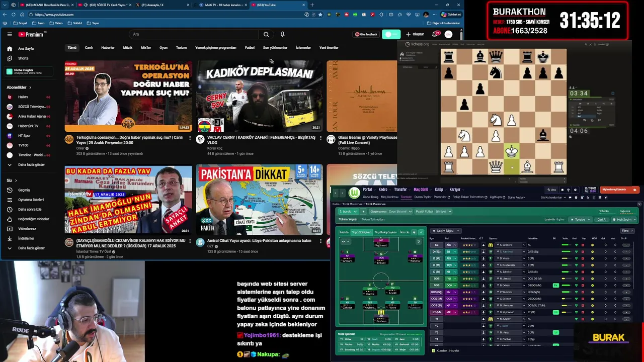Click the Wolfsburg club badge in Football Manager

pos(354,193)
